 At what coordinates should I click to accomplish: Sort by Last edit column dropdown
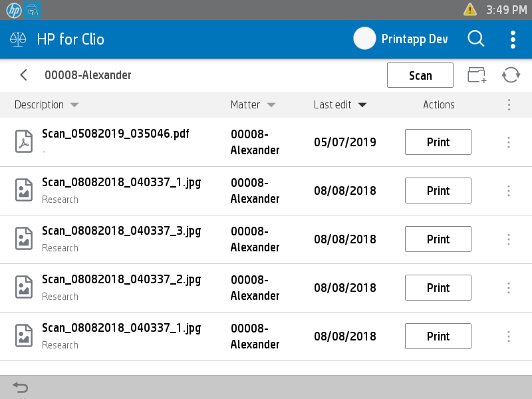362,105
